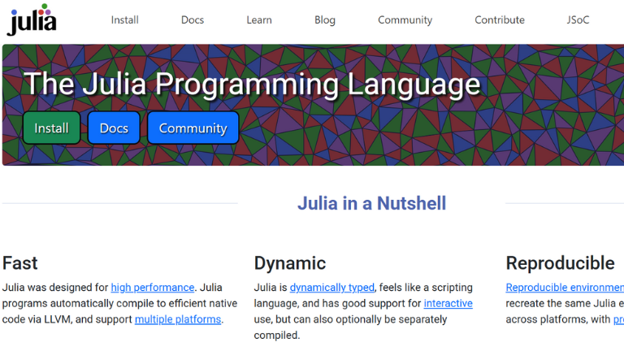
Task: Open the 'dynamically typed' link
Action: pyautogui.click(x=331, y=288)
